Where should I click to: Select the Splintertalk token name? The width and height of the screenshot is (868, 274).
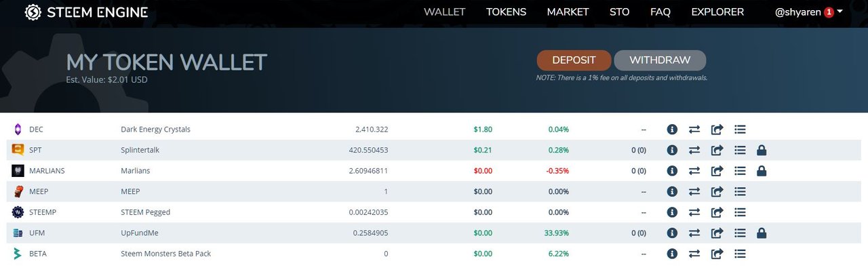tap(142, 151)
